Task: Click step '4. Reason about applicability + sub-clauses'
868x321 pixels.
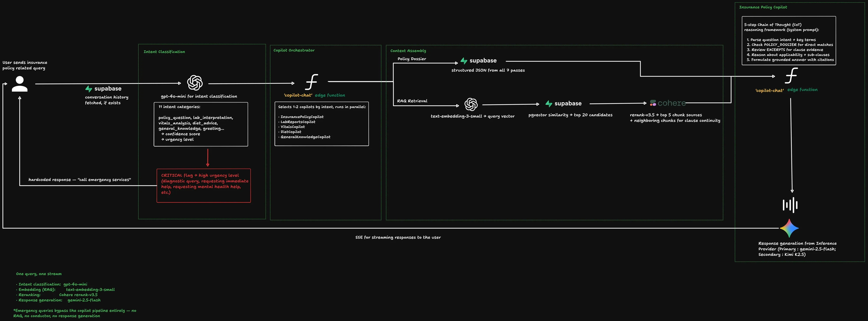Action: [x=788, y=55]
